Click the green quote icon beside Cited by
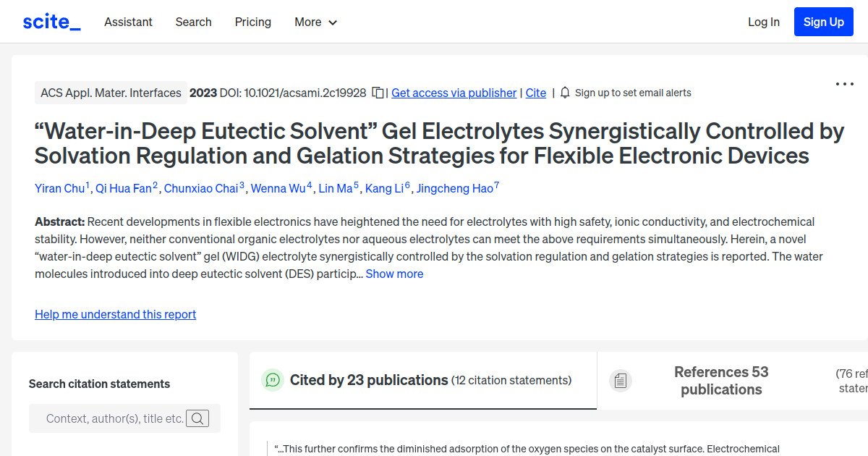Viewport: 868px width, 456px height. [273, 380]
